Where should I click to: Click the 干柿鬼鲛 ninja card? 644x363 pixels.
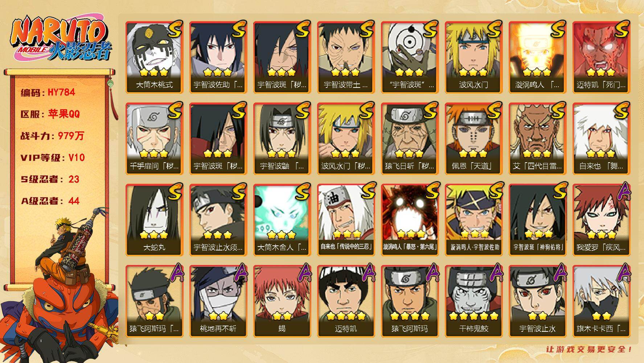click(x=473, y=301)
